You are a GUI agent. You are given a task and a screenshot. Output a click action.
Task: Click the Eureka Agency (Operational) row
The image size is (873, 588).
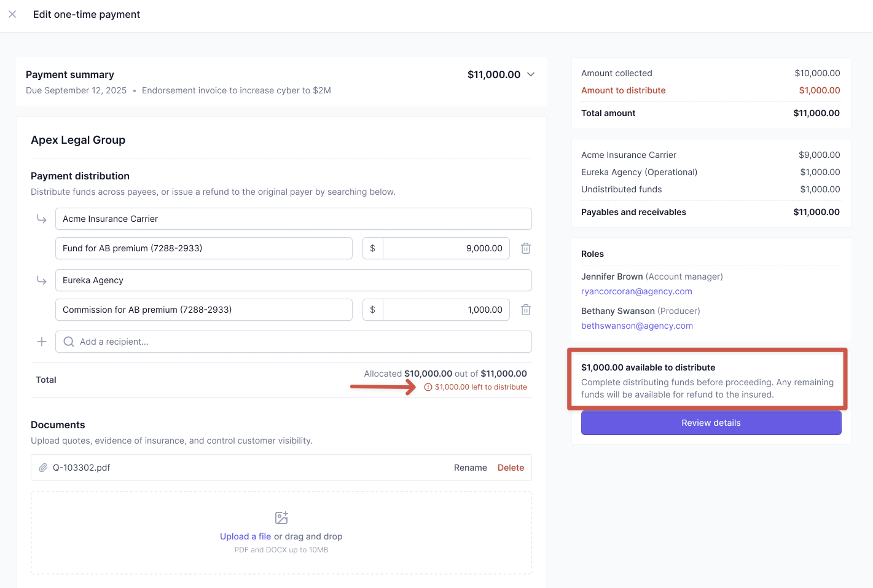click(x=711, y=172)
